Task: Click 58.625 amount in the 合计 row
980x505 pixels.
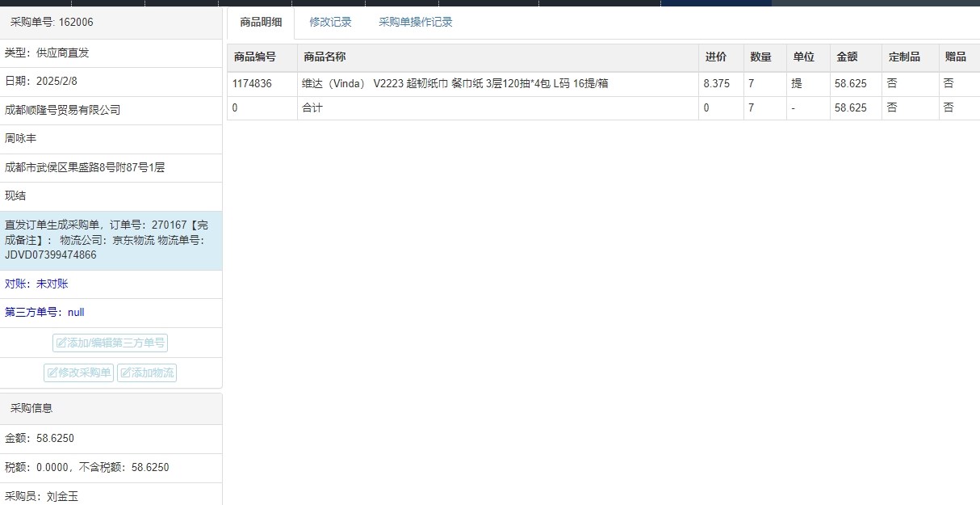Action: 856,107
